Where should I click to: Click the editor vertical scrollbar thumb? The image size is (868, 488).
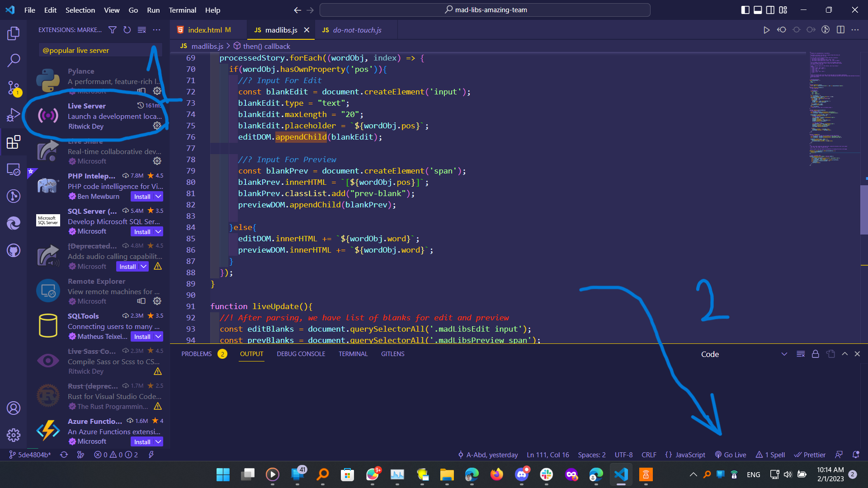point(863,210)
